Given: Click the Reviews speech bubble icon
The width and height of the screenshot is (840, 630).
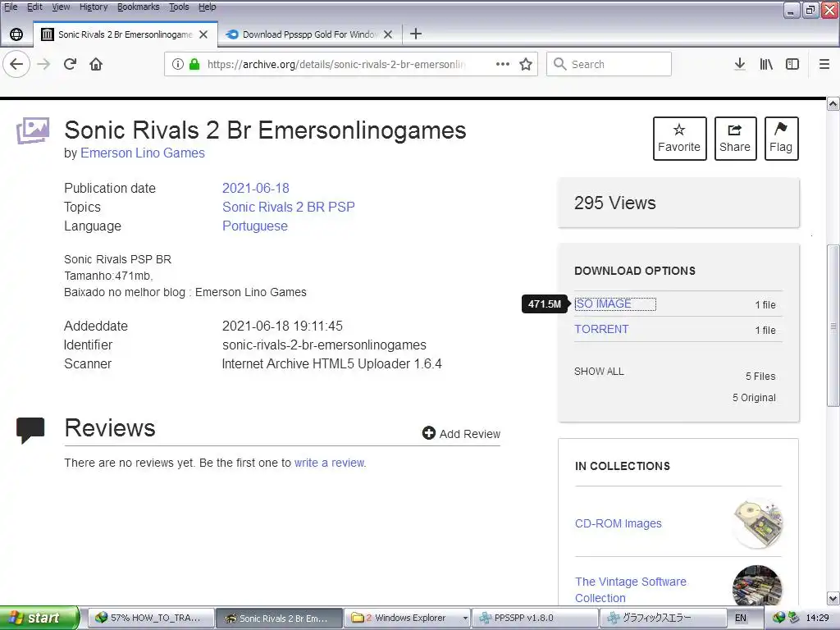Looking at the screenshot, I should (30, 430).
